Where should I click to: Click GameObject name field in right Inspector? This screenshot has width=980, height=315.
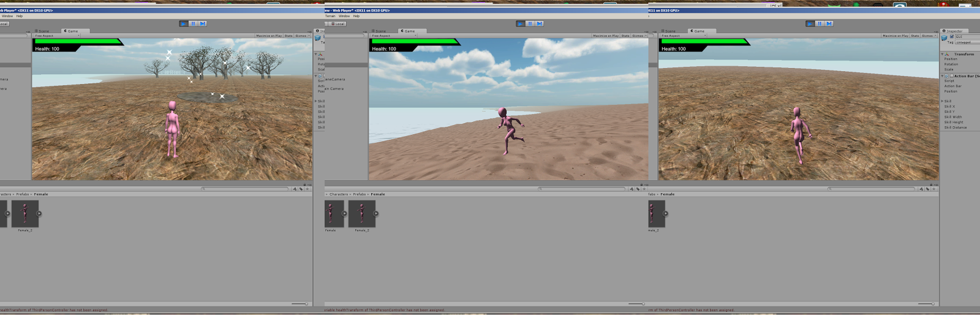pos(967,37)
